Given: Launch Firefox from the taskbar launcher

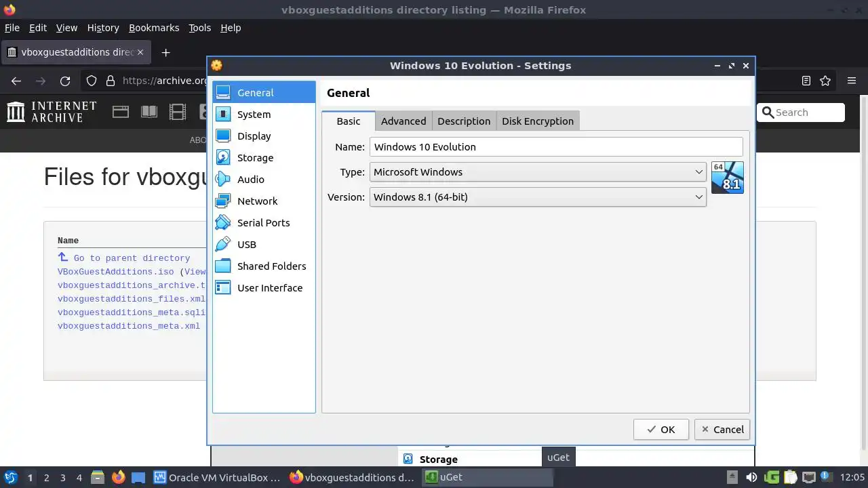Looking at the screenshot, I should coord(119,477).
